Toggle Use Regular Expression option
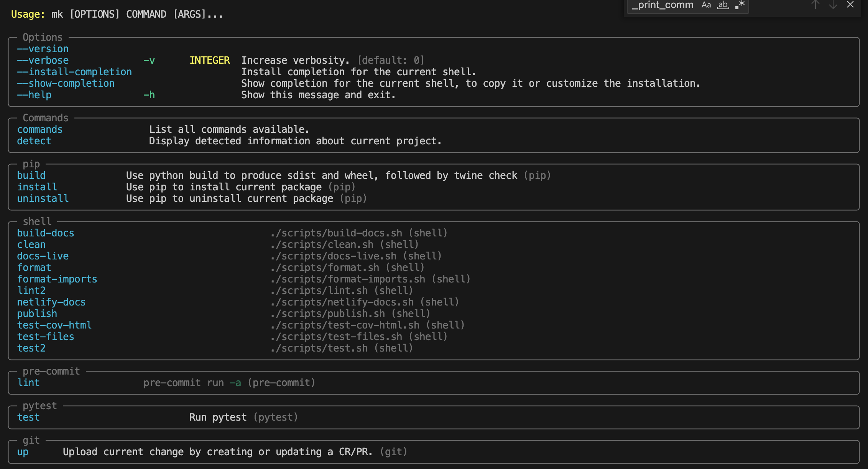The image size is (868, 469). coord(740,5)
